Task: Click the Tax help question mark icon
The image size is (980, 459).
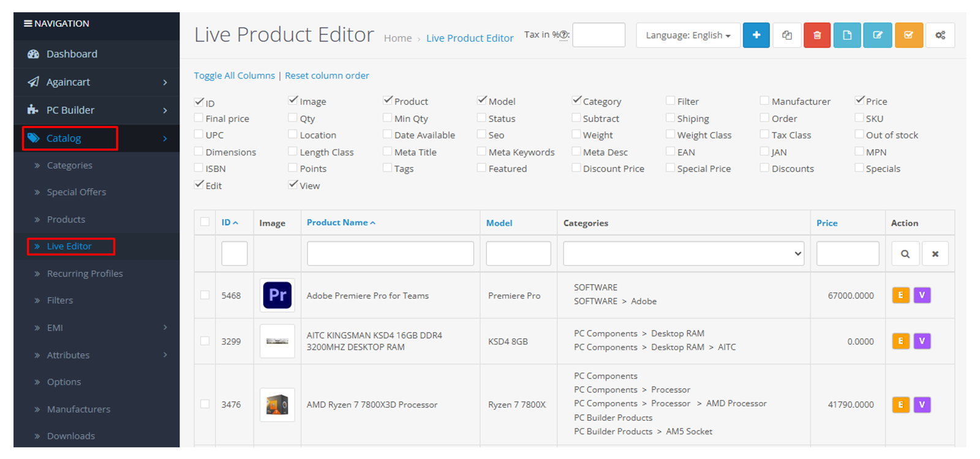Action: coord(564,35)
